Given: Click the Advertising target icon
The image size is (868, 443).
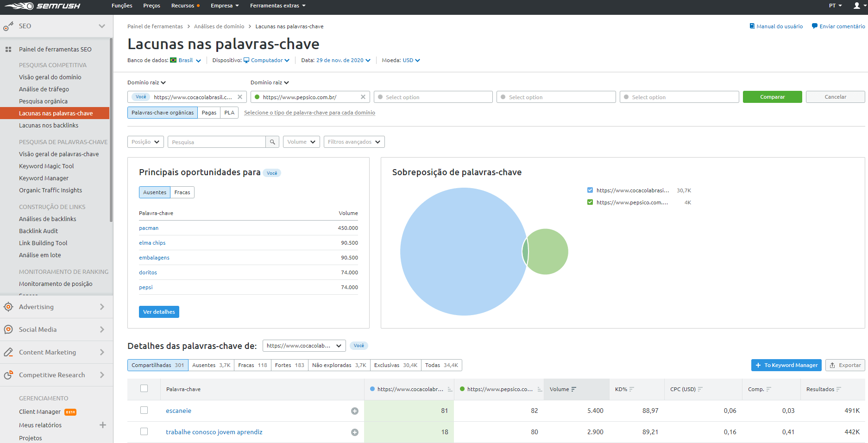Looking at the screenshot, I should click(8, 307).
